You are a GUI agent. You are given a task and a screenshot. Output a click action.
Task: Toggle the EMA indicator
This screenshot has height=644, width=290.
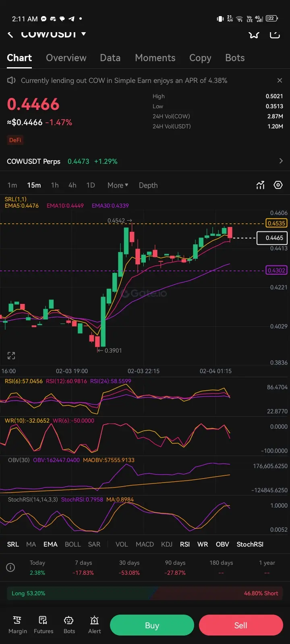50,544
